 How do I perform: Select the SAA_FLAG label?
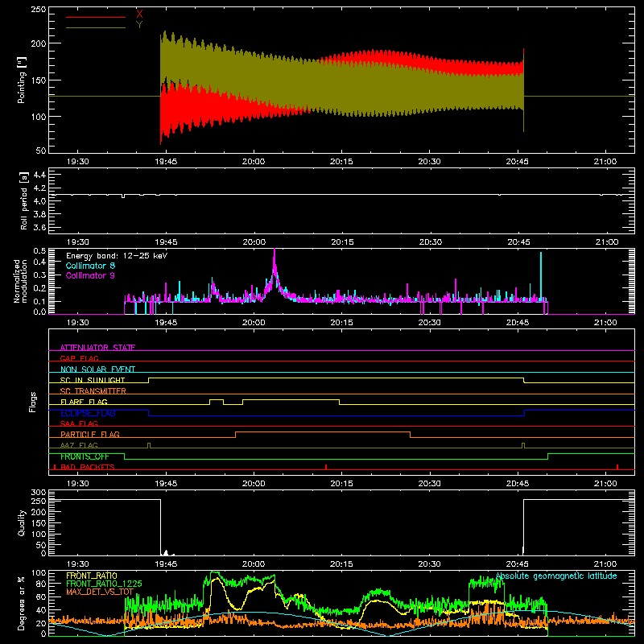[x=79, y=423]
